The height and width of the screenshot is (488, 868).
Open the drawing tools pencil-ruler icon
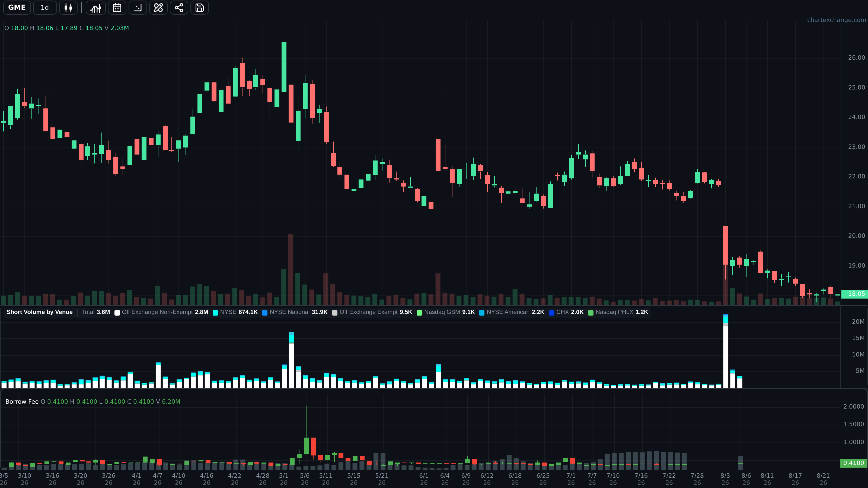[158, 7]
